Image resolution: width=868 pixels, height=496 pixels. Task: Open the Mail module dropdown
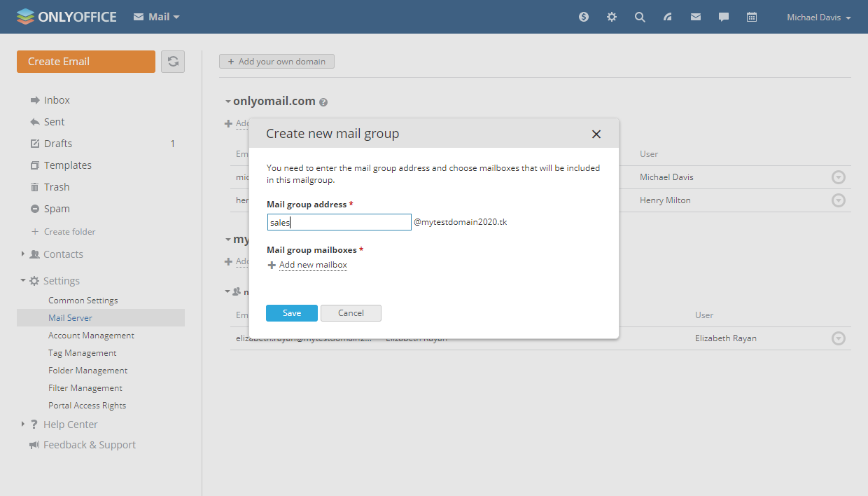tap(157, 17)
